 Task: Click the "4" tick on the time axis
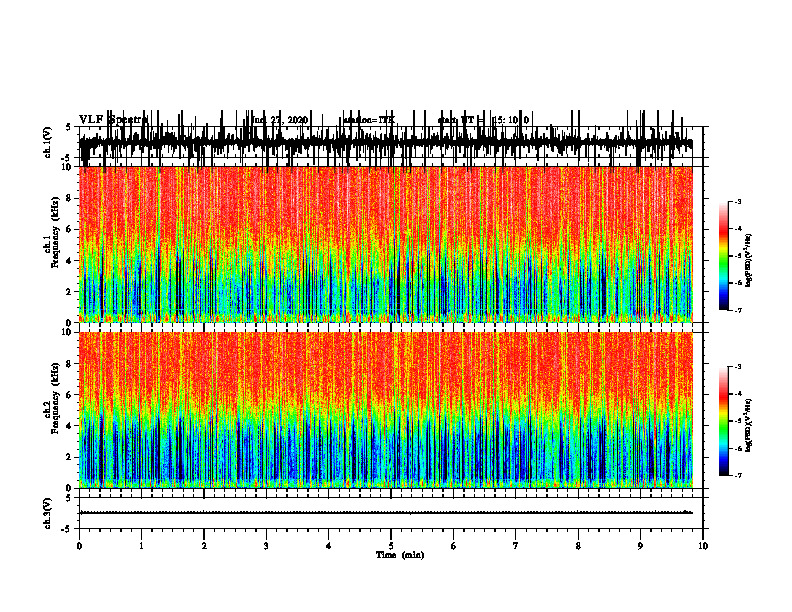(x=329, y=546)
